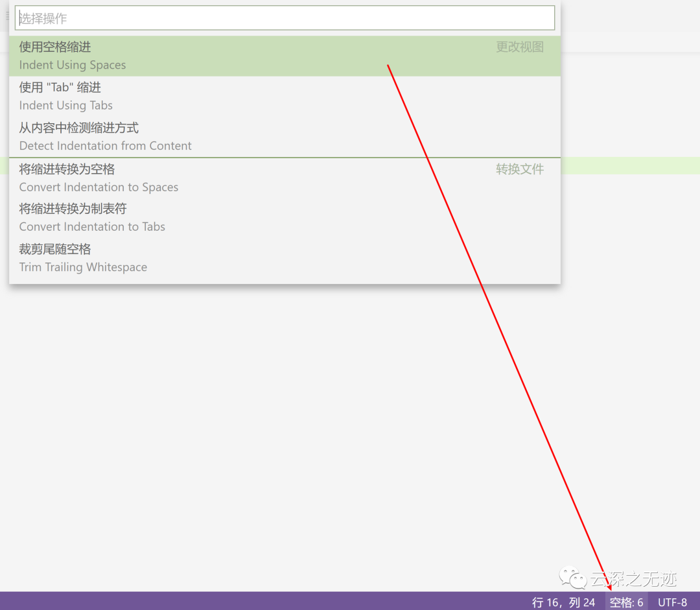700x610 pixels.
Task: Click "Detect Indentation from Content" description text
Action: [x=106, y=146]
